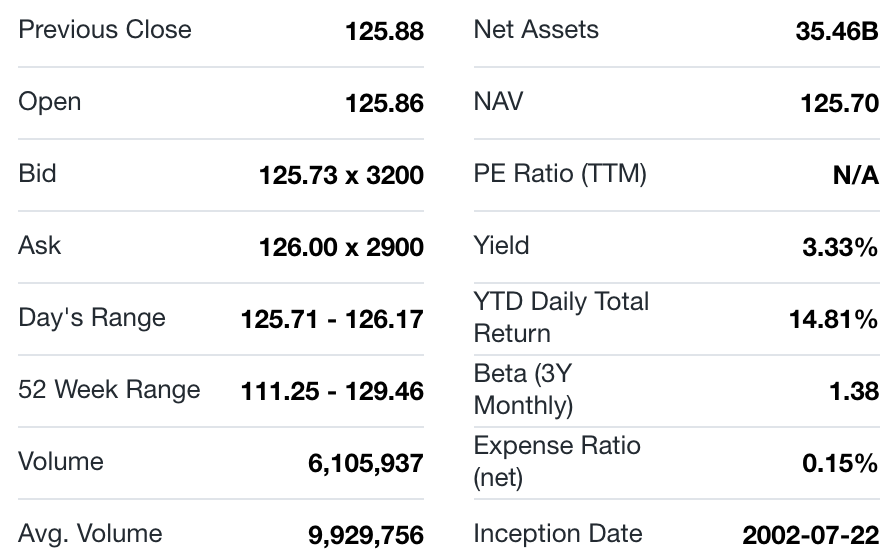
Task: Click the Day's Range value 125.71 - 126.17
Action: coord(332,319)
